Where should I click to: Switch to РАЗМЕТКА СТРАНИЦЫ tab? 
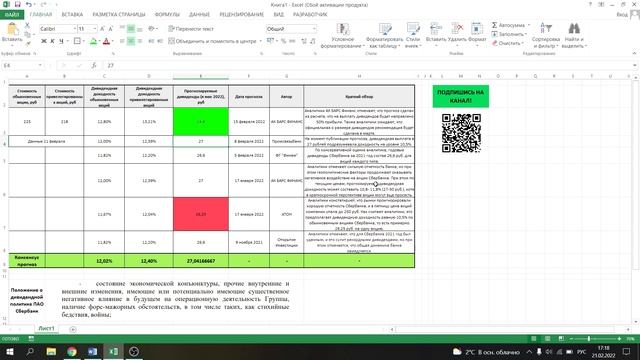[119, 15]
